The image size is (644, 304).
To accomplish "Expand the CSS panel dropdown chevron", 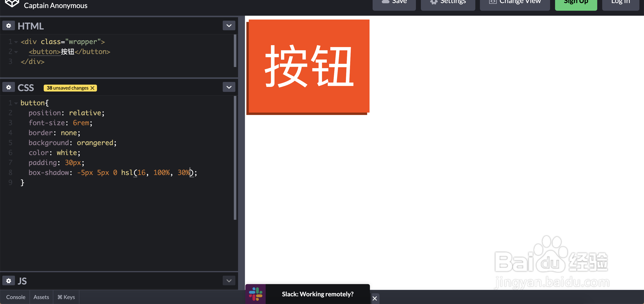I will click(x=229, y=87).
